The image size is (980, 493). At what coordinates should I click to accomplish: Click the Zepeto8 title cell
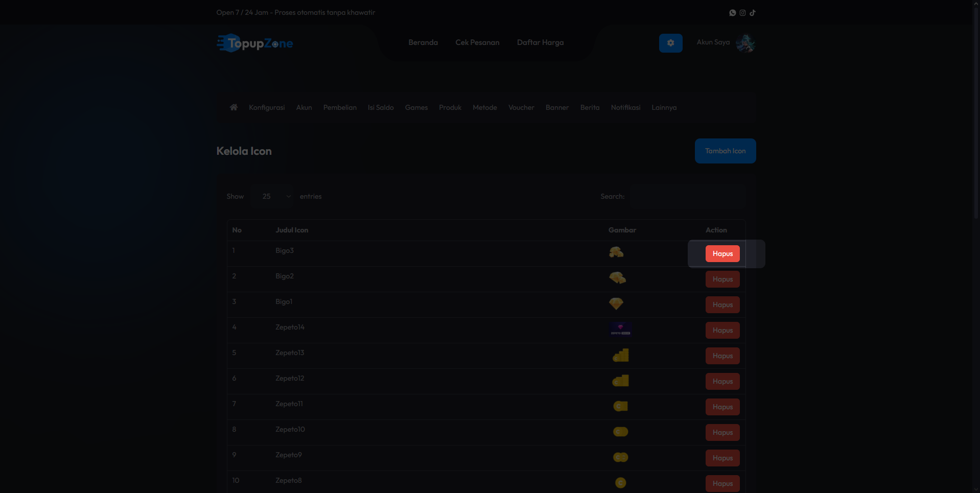point(288,480)
